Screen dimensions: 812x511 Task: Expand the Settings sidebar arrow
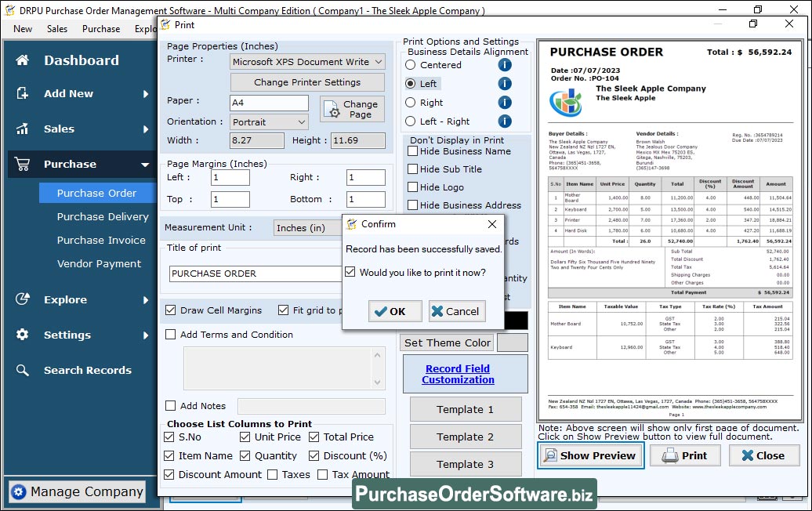tap(146, 335)
